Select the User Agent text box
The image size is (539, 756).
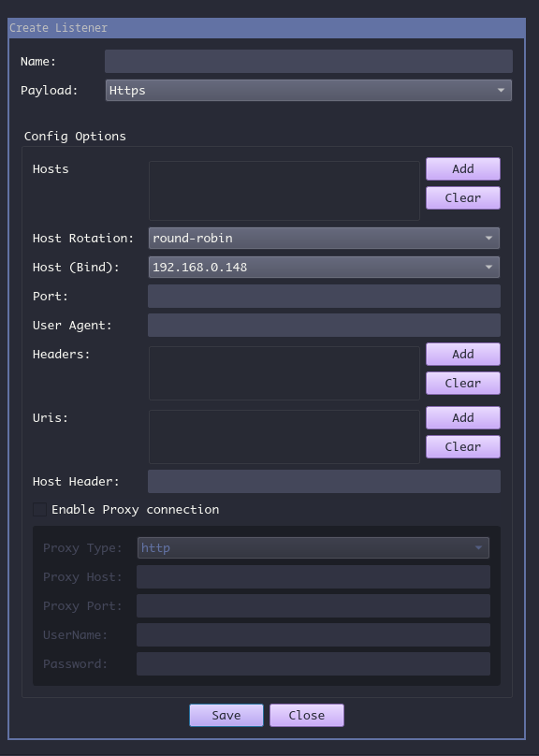[324, 325]
